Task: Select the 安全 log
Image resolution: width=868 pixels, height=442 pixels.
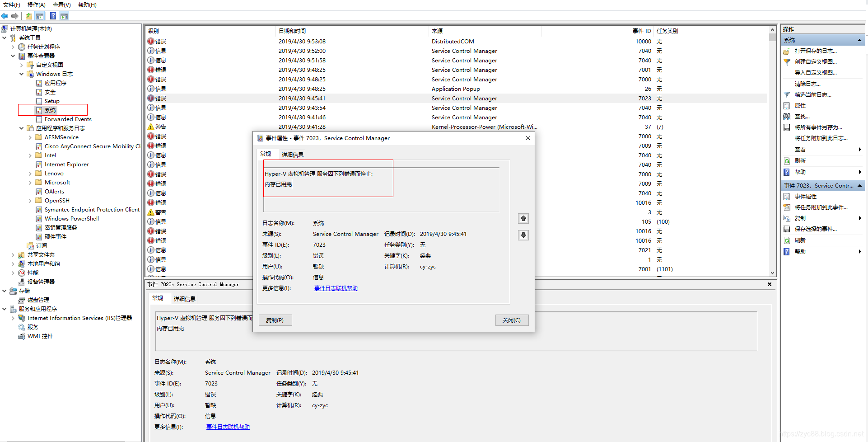Action: tap(50, 92)
